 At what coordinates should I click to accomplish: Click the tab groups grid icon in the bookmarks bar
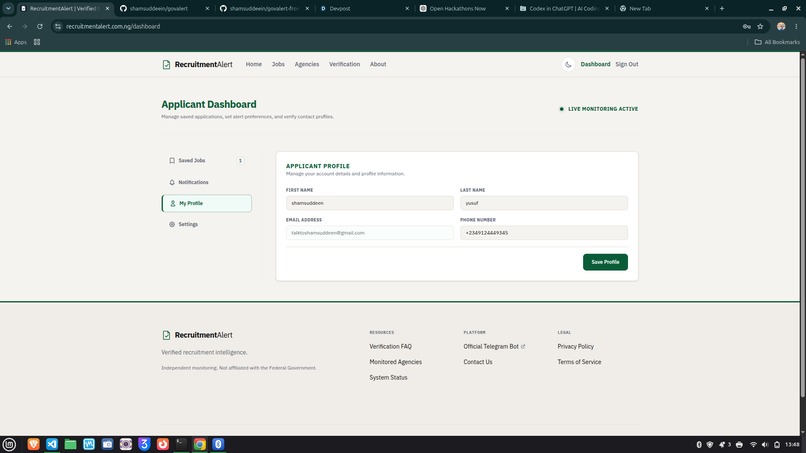[x=37, y=42]
